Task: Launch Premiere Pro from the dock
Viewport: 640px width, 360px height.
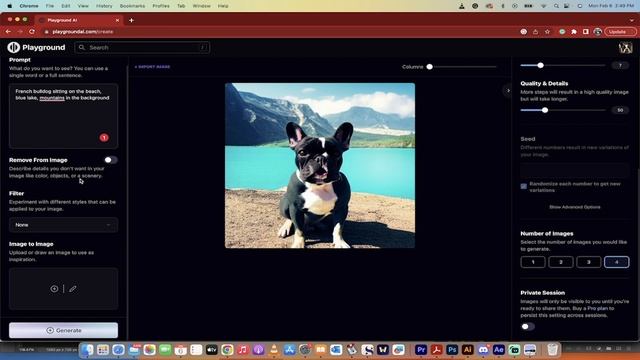Action: [x=421, y=350]
